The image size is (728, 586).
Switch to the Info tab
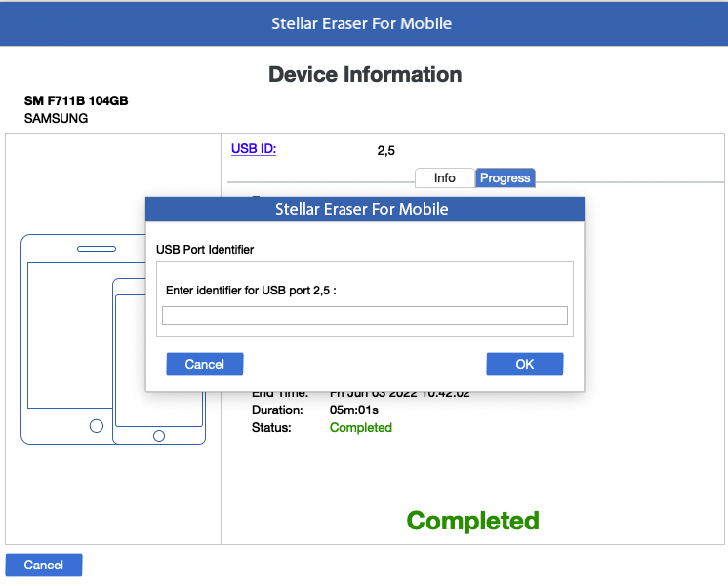coord(444,177)
